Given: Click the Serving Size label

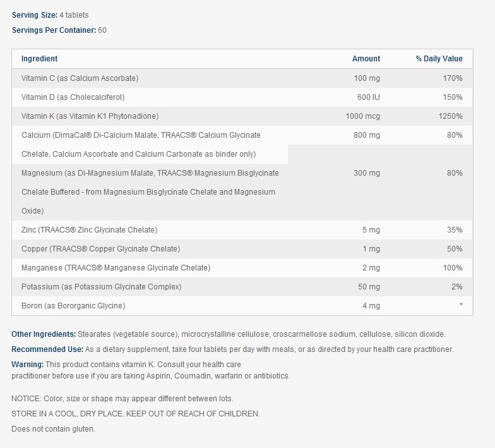Looking at the screenshot, I should [34, 15].
